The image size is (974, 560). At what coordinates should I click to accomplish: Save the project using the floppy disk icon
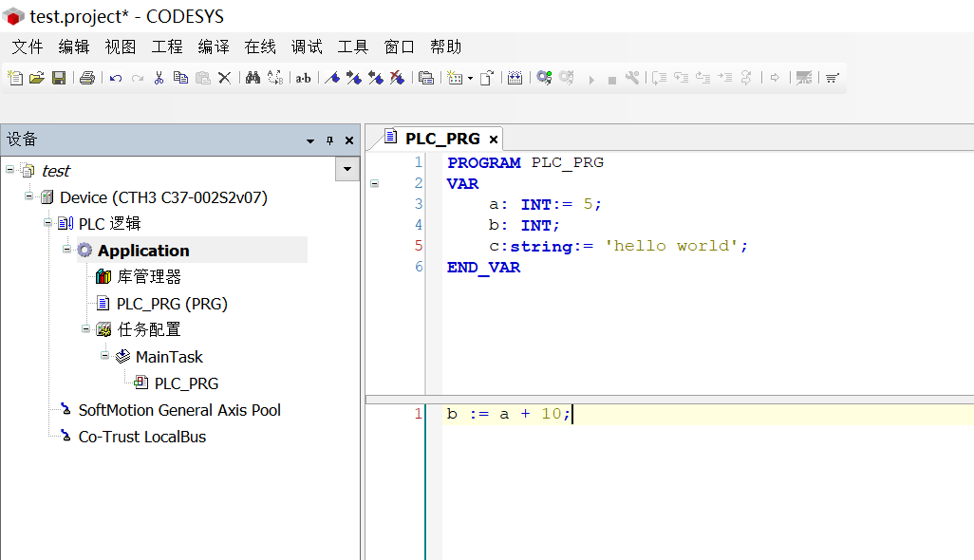click(x=60, y=77)
